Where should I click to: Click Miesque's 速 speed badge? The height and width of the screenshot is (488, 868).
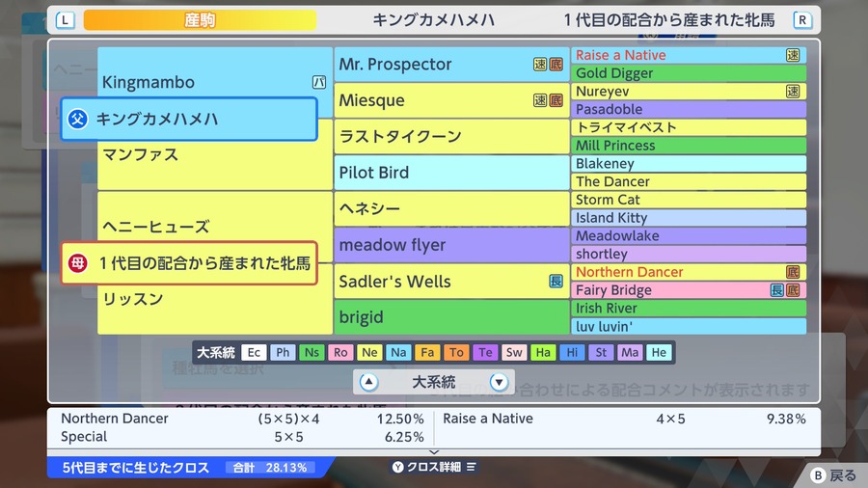tap(540, 100)
